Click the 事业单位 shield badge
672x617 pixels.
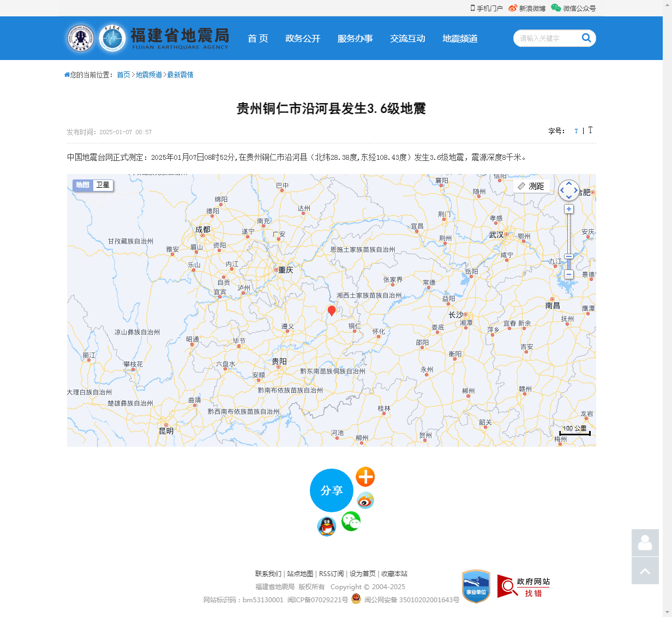click(476, 586)
